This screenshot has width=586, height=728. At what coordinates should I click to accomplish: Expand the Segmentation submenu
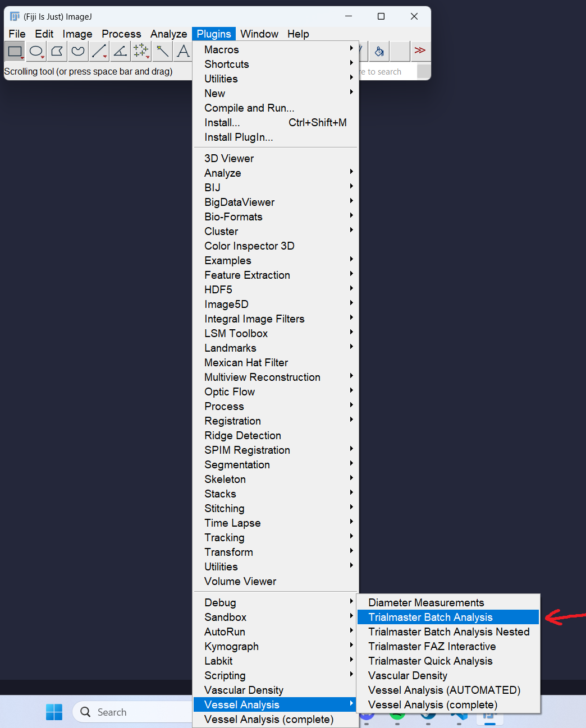click(x=276, y=464)
